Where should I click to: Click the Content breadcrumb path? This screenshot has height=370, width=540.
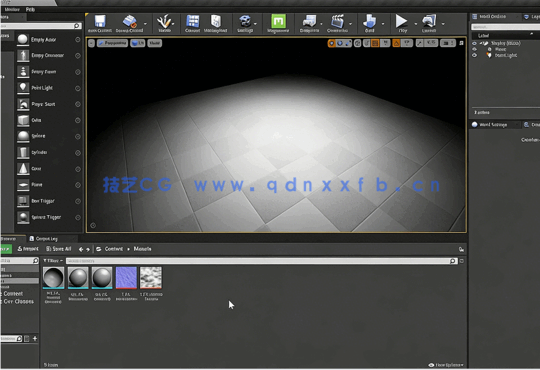coord(113,249)
